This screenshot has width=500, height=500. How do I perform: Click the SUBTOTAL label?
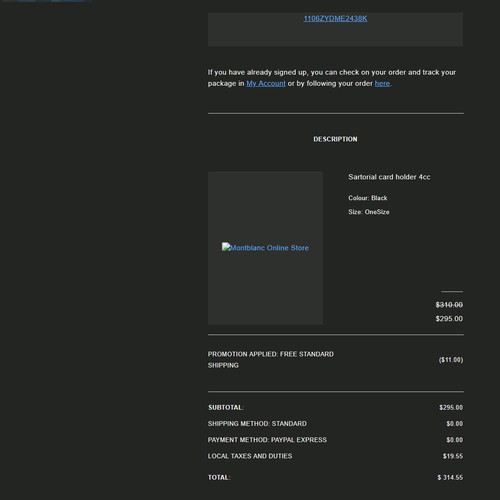point(226,408)
